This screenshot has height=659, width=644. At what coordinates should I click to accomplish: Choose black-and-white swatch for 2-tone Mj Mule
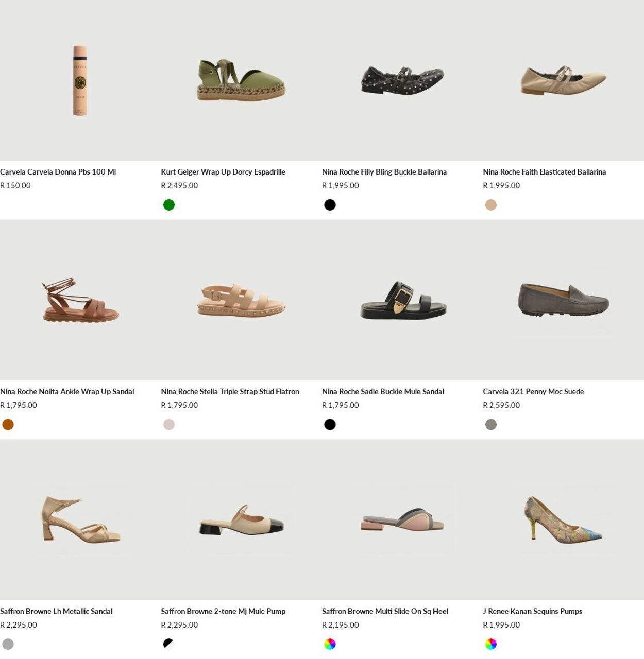(x=169, y=644)
